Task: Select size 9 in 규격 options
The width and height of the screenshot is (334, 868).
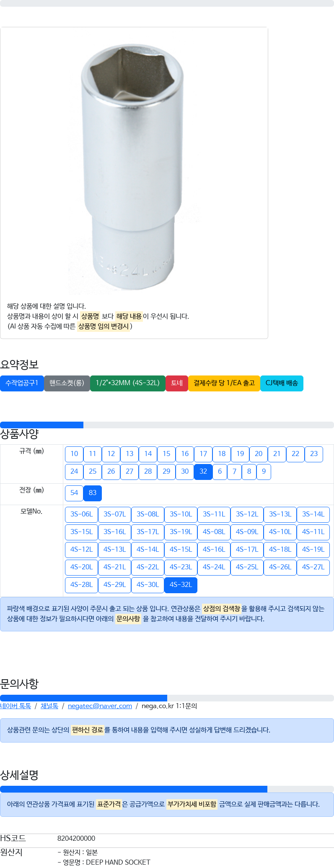Action: 264,472
